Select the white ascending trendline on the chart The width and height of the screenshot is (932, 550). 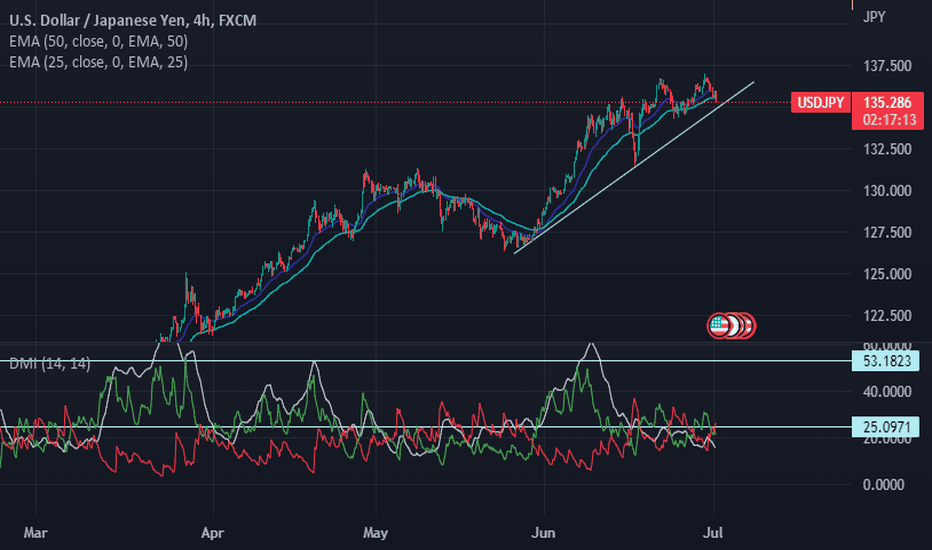tap(634, 168)
